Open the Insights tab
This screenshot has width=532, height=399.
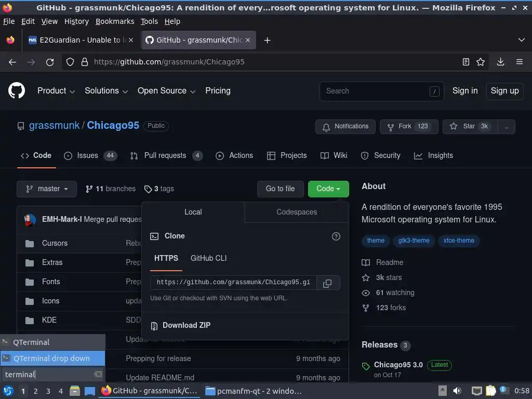tap(433, 156)
